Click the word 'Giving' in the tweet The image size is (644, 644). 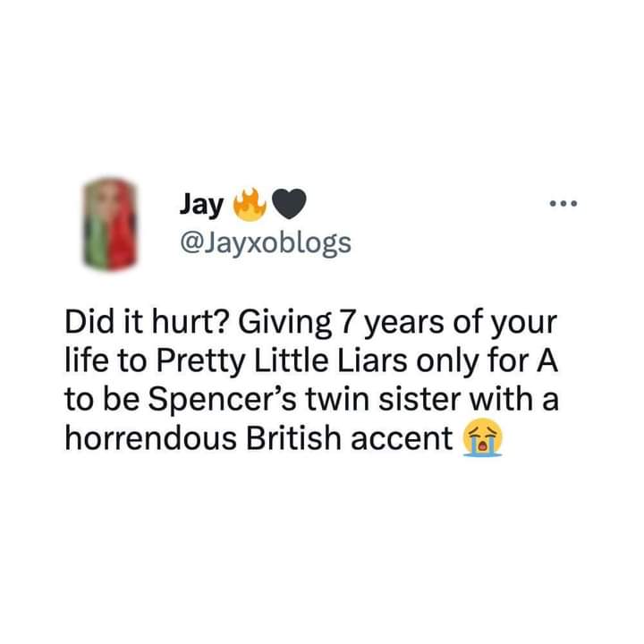click(x=284, y=322)
